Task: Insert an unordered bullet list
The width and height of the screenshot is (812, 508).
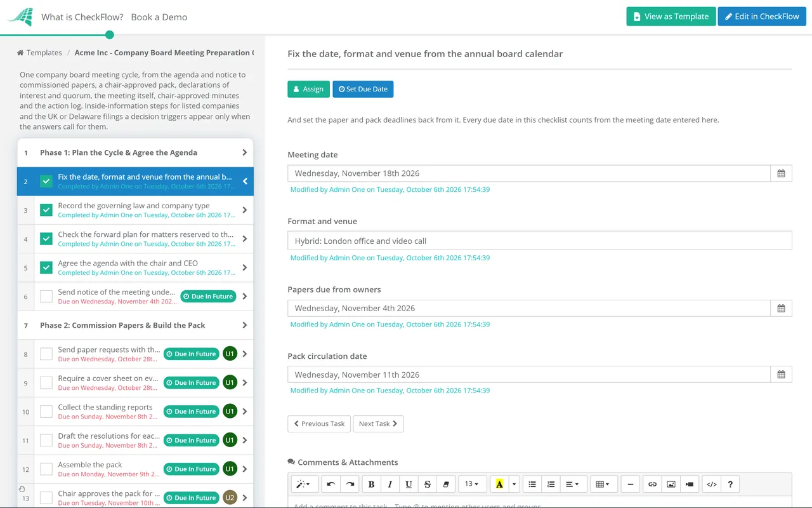Action: [532, 484]
